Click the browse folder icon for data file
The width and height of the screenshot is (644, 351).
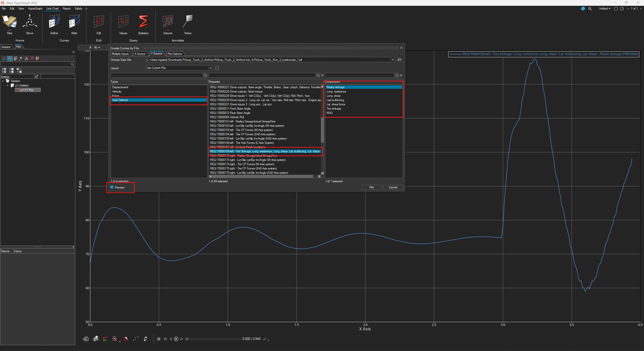pos(399,60)
